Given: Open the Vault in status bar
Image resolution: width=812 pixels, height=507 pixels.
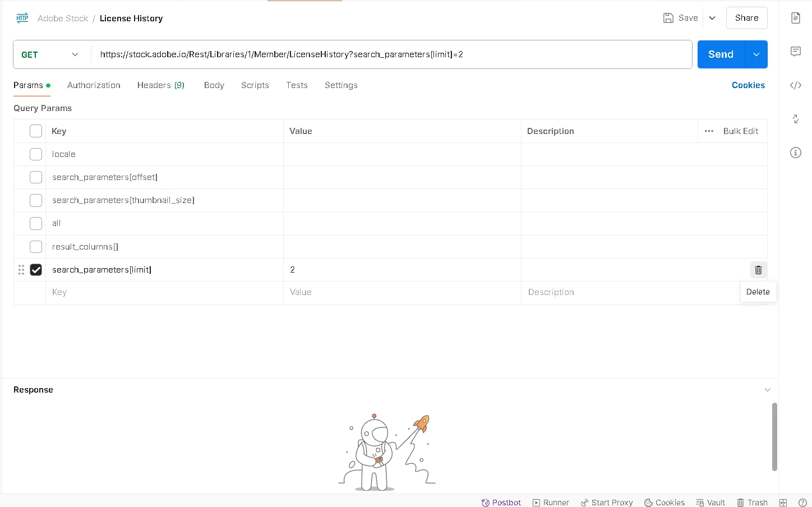Looking at the screenshot, I should coord(710,503).
